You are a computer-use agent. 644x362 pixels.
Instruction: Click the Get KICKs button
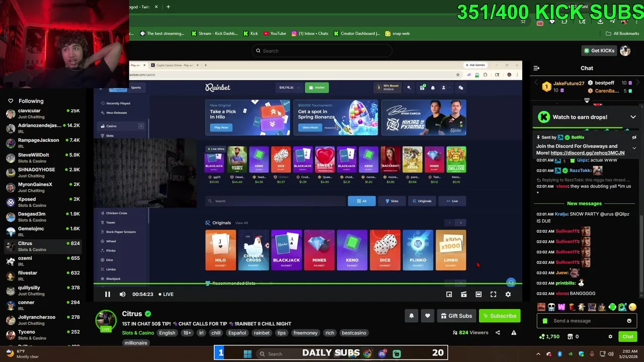click(x=599, y=50)
